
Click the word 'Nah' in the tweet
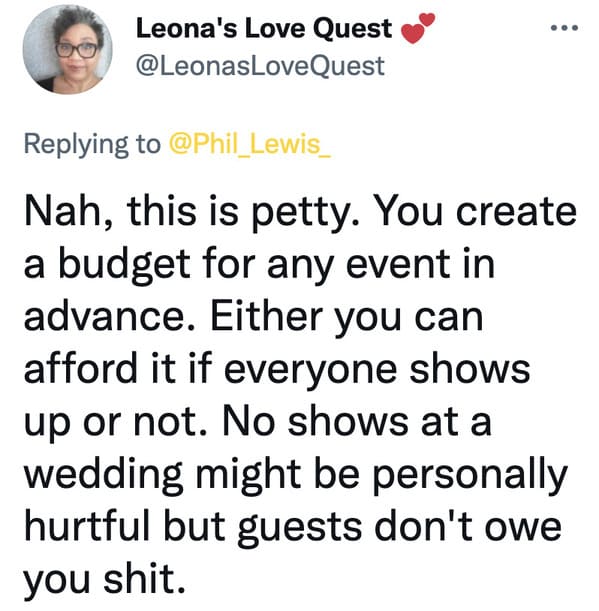pos(64,212)
